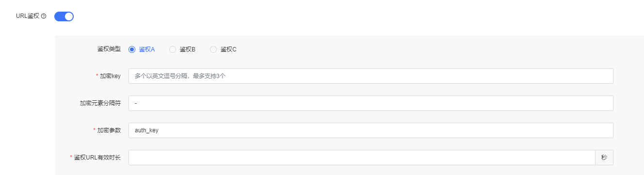The height and width of the screenshot is (175, 644).
Task: Click the 加密key field label
Action: tap(111, 76)
